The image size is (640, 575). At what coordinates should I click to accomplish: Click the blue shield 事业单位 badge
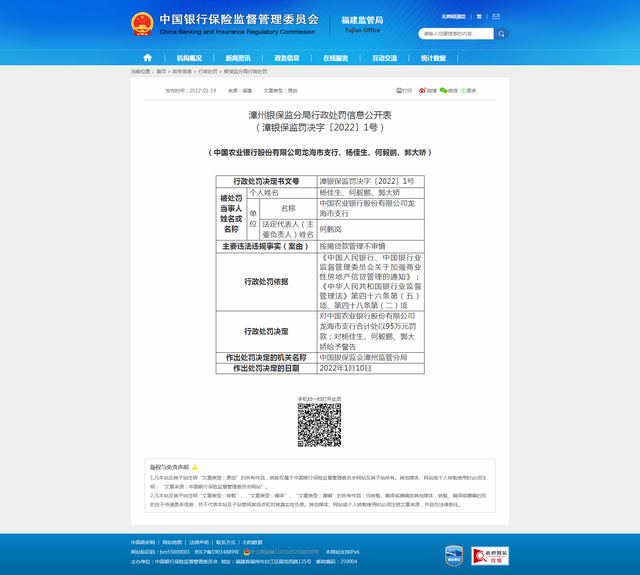(453, 556)
